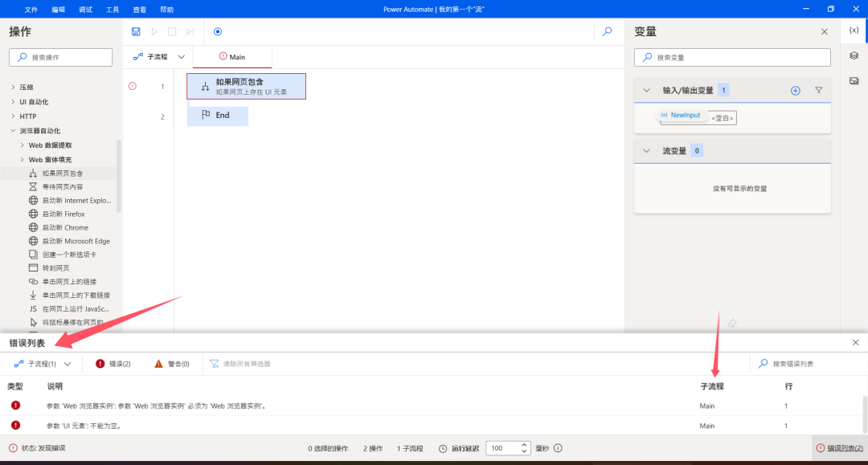Image resolution: width=868 pixels, height=465 pixels.
Task: Toggle the 错误(2) errors filter
Action: 113,364
